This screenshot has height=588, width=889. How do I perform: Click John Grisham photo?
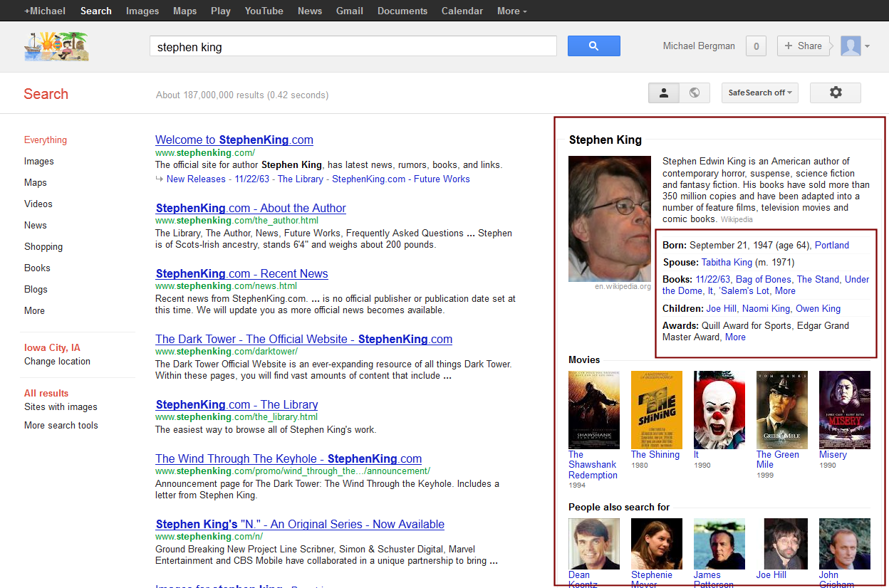pyautogui.click(x=845, y=543)
